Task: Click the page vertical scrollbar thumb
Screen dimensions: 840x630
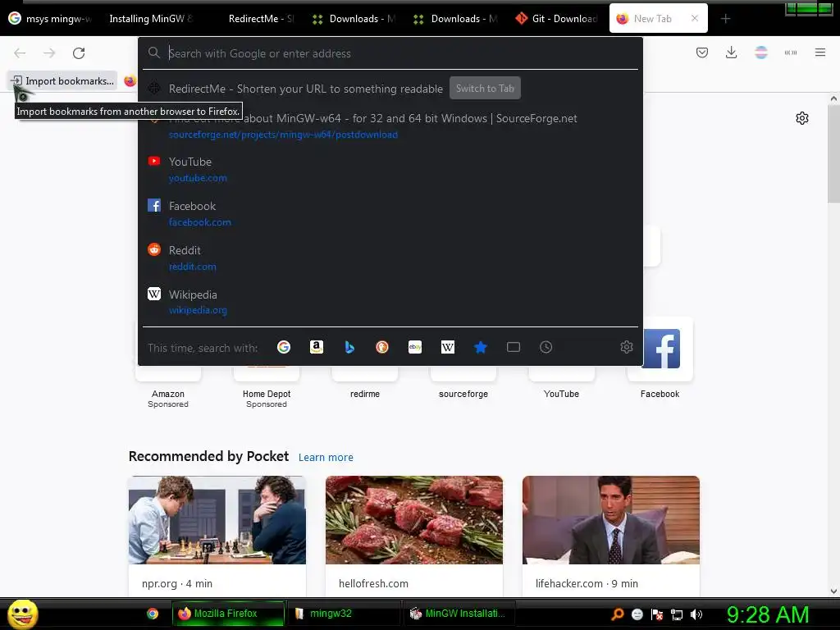Action: [833, 154]
